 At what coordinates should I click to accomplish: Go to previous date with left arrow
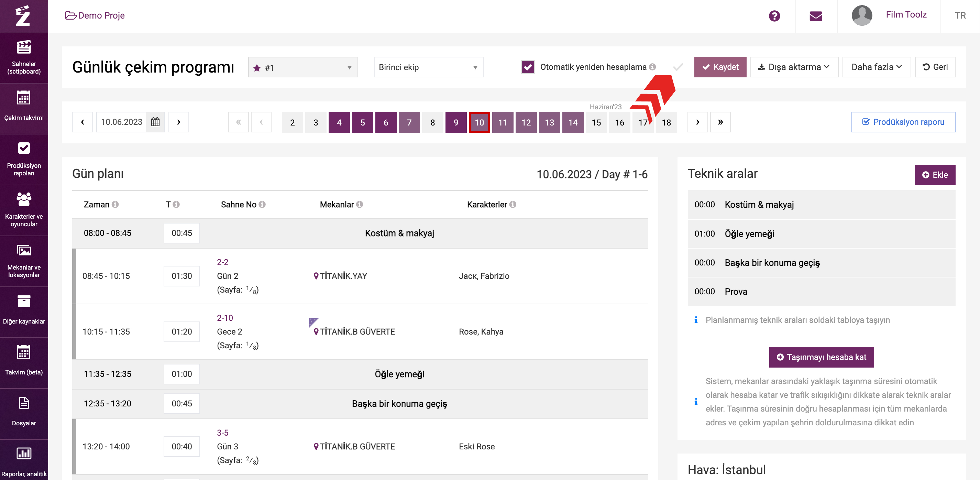(x=82, y=122)
